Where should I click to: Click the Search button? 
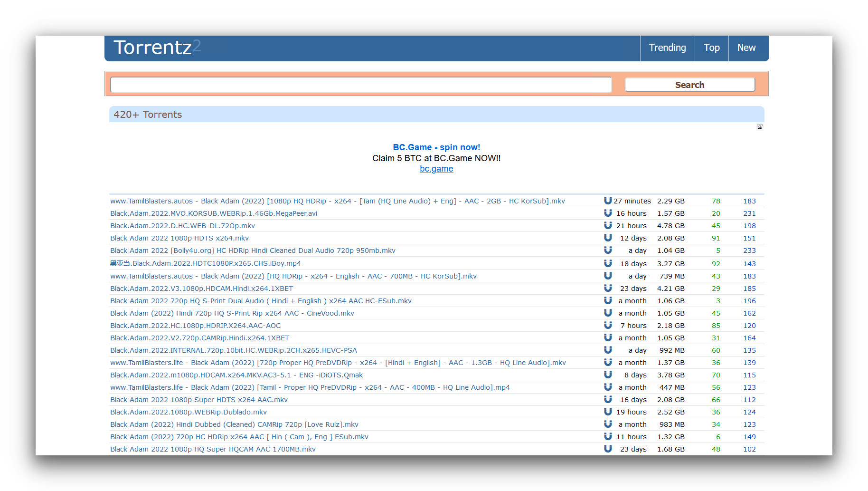tap(689, 85)
